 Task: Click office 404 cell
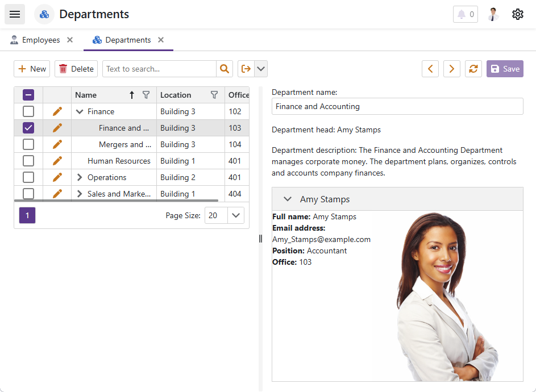235,193
